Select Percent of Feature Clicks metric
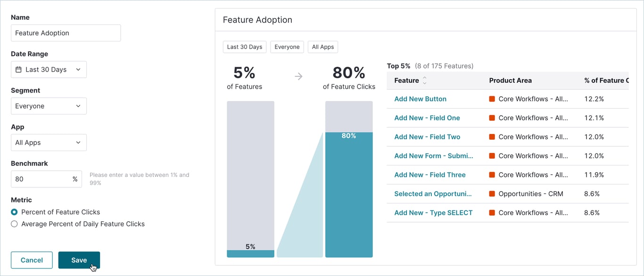The height and width of the screenshot is (276, 644). click(x=14, y=212)
